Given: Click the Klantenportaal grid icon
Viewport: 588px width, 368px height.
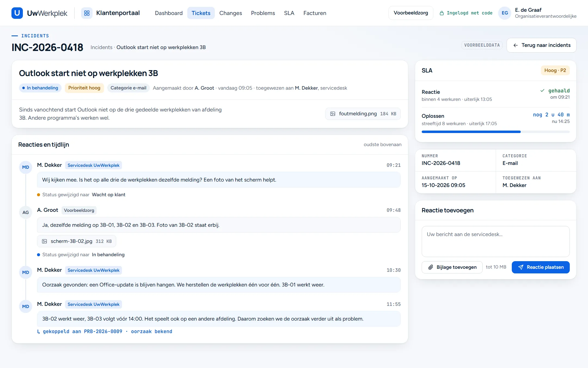Looking at the screenshot, I should pyautogui.click(x=87, y=13).
